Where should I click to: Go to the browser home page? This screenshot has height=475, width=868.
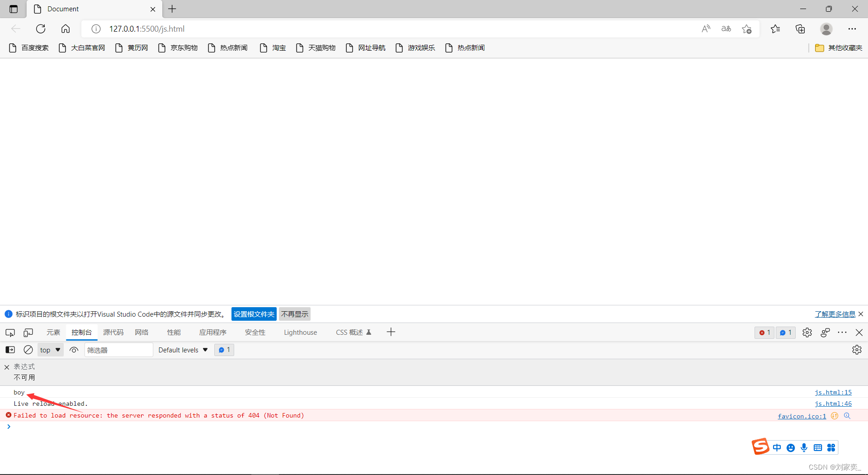(x=66, y=29)
